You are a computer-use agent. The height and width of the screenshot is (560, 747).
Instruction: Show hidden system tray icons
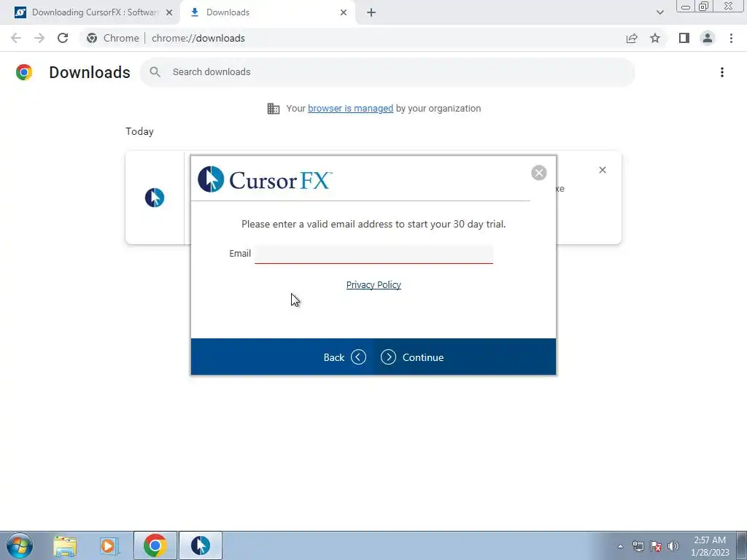coord(620,546)
